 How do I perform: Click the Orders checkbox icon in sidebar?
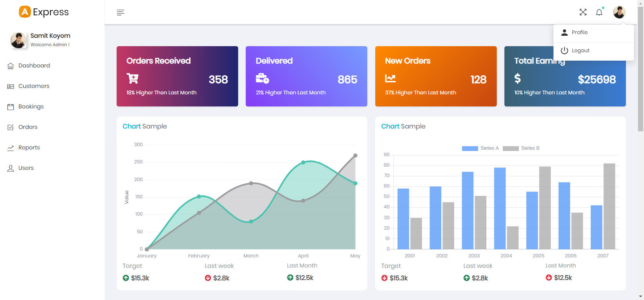click(10, 127)
